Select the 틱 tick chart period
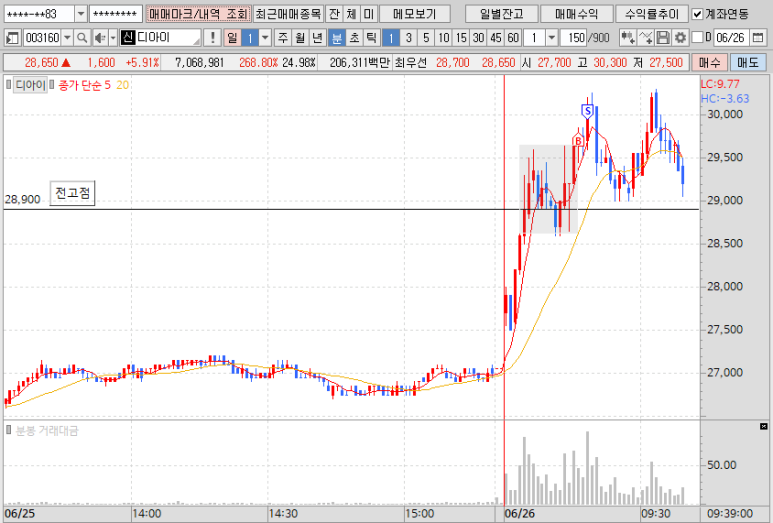Screen dimensions: 773x523 tap(372, 38)
